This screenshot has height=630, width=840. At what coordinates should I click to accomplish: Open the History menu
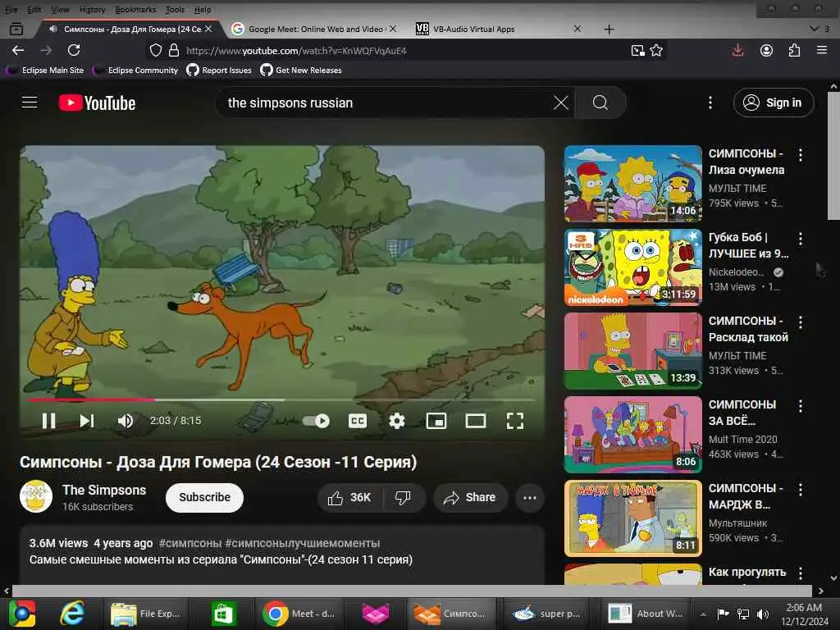92,9
